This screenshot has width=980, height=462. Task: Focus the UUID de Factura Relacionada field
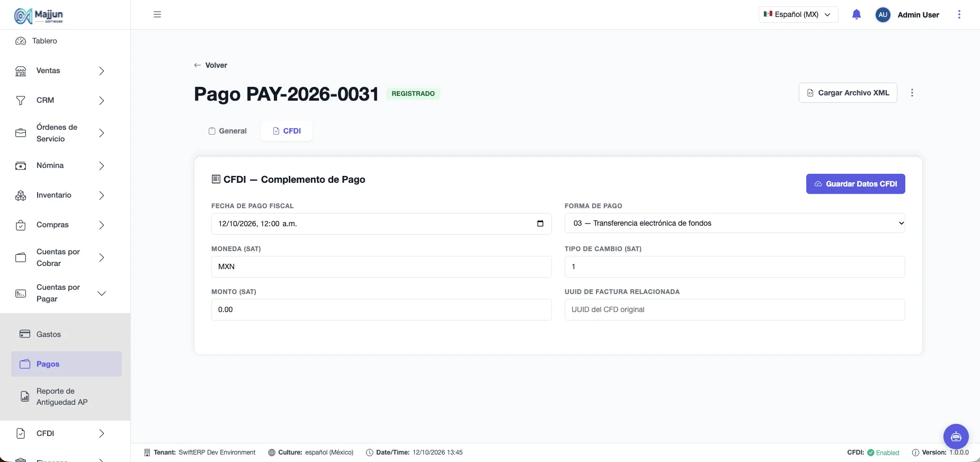tap(735, 309)
